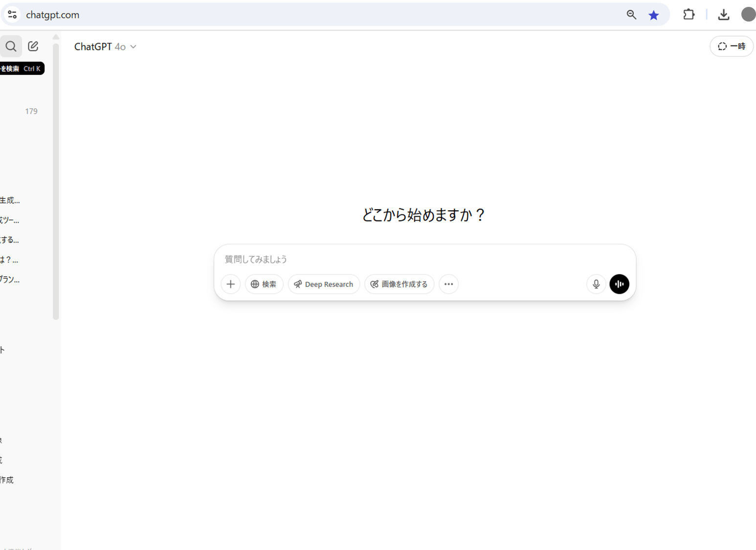Viewport: 756px width, 550px height.
Task: Start a new chat with the compose icon
Action: (33, 46)
